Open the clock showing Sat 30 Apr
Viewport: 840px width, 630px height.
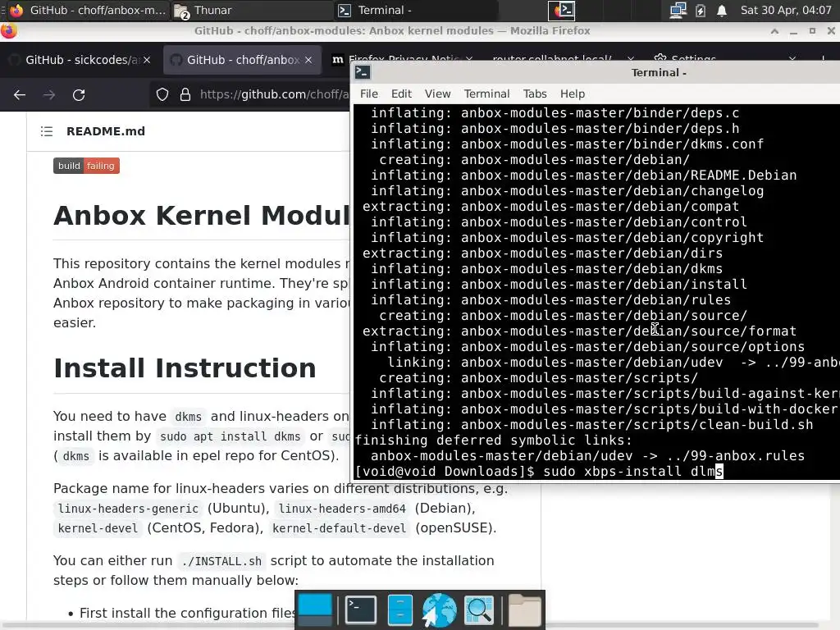coord(785,10)
